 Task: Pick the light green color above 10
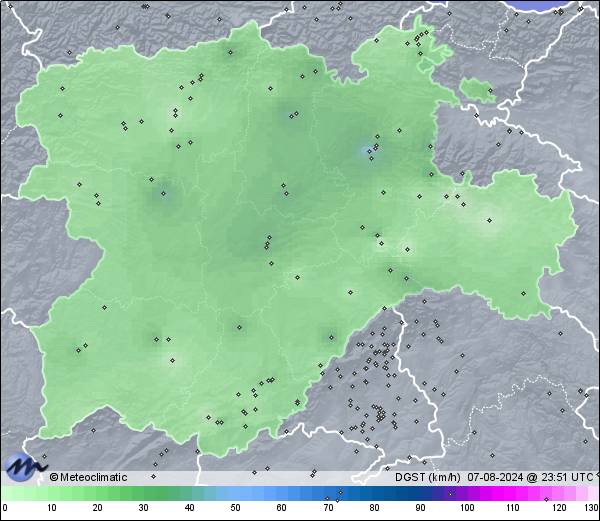point(52,493)
